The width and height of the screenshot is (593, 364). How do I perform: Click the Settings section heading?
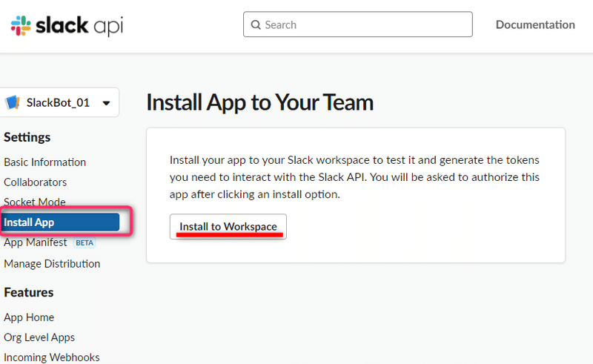(27, 137)
